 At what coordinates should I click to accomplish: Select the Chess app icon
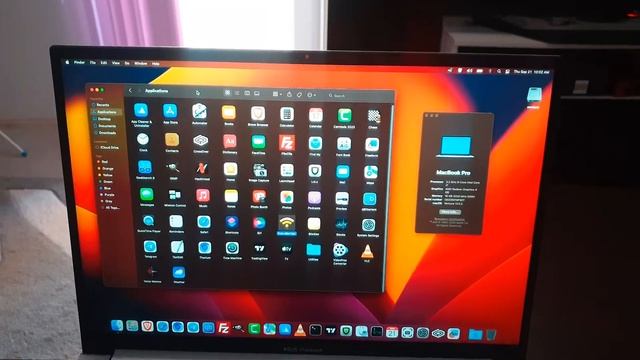[x=373, y=116]
